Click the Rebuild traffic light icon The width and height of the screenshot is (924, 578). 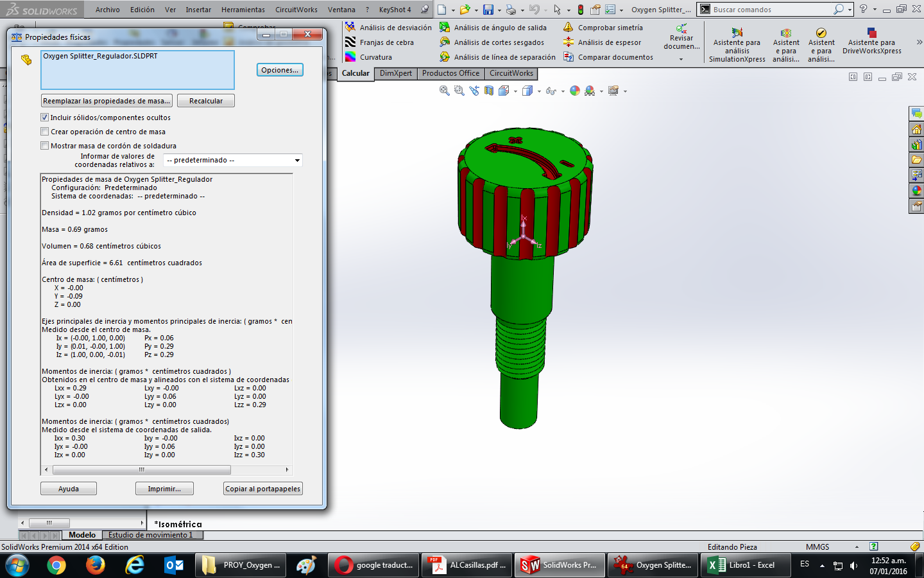pos(581,10)
